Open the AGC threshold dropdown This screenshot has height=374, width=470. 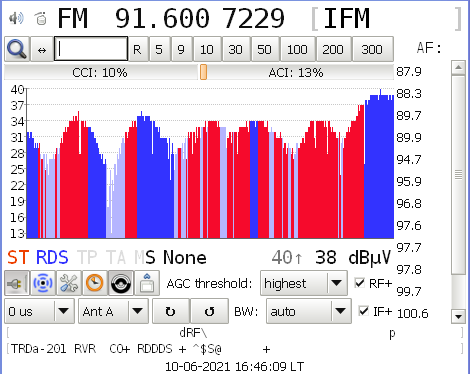pos(304,283)
